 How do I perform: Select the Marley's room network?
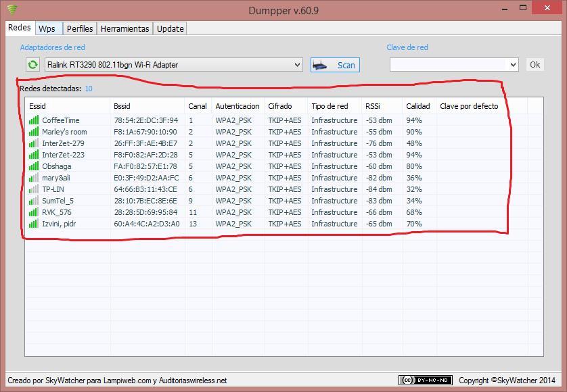pos(64,132)
